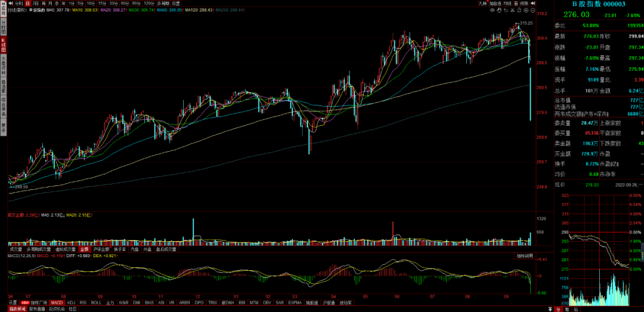Zoom in with the plus circle icon
The image size is (644, 312).
[x=526, y=10]
